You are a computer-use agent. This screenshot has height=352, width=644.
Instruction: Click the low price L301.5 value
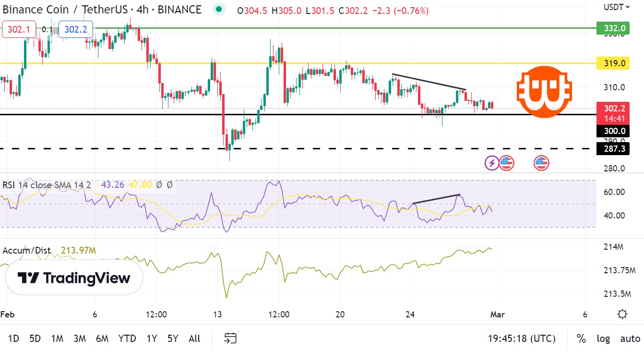tap(320, 11)
